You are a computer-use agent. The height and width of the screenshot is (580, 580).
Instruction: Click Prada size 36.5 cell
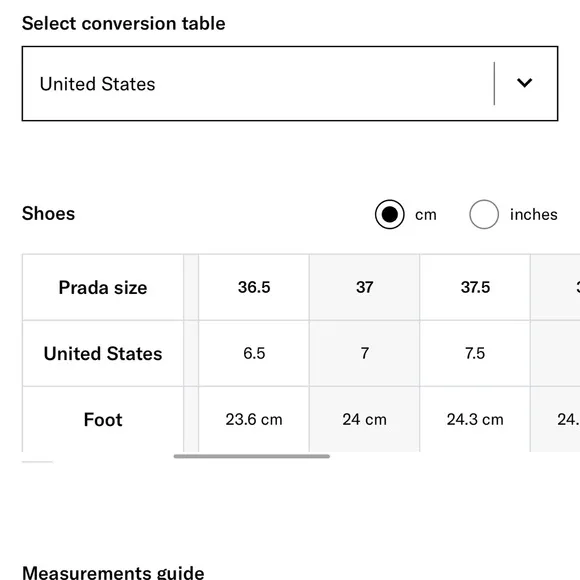tap(254, 287)
